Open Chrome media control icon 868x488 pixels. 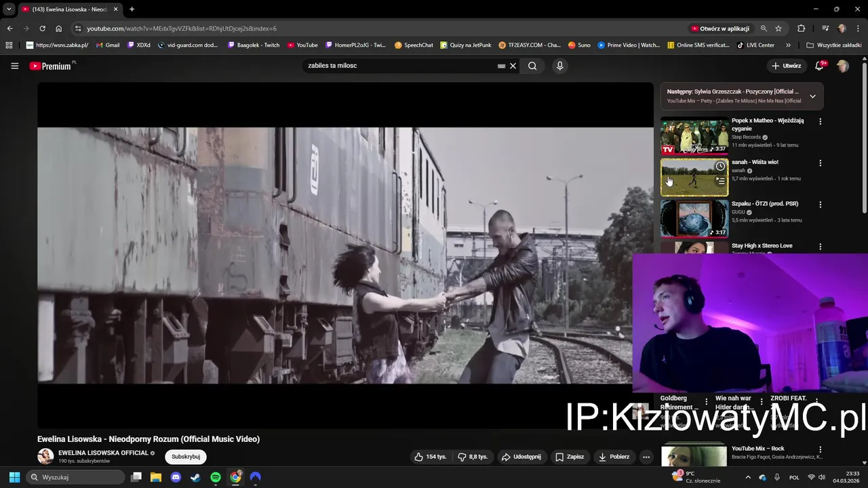[825, 28]
